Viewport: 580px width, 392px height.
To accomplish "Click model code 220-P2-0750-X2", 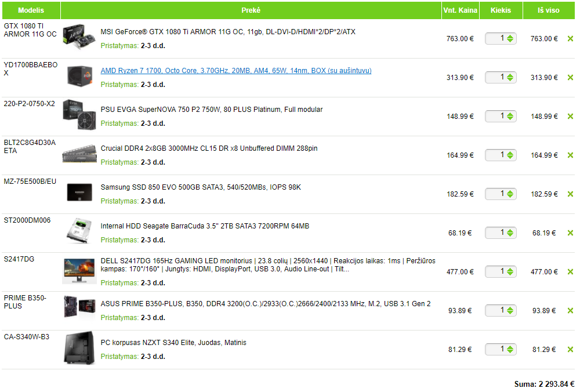I will pos(29,104).
